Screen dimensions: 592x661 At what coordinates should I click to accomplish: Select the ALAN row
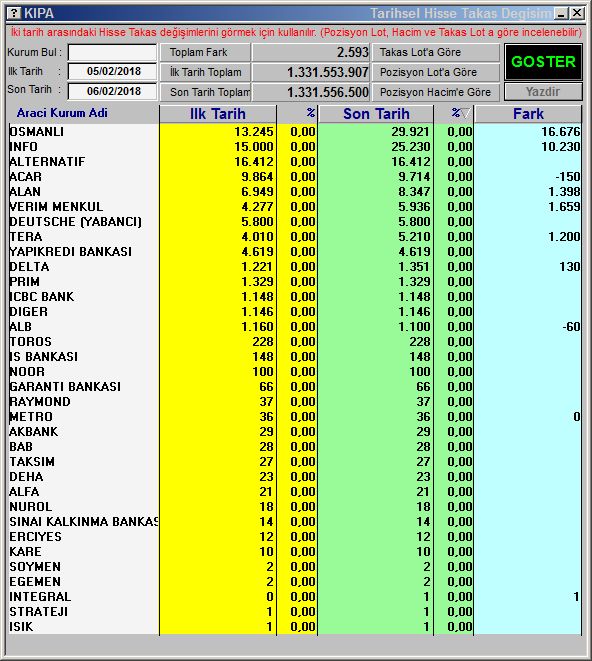pos(295,191)
